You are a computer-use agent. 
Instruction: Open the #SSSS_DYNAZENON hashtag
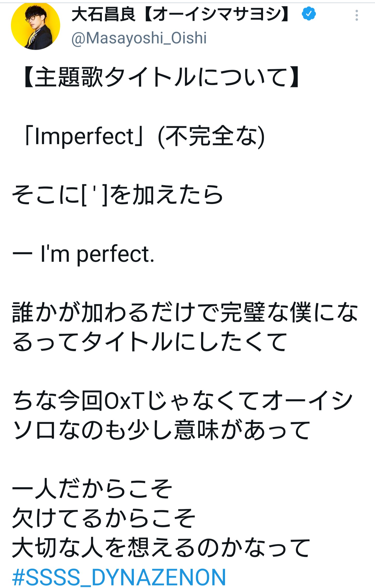click(119, 577)
